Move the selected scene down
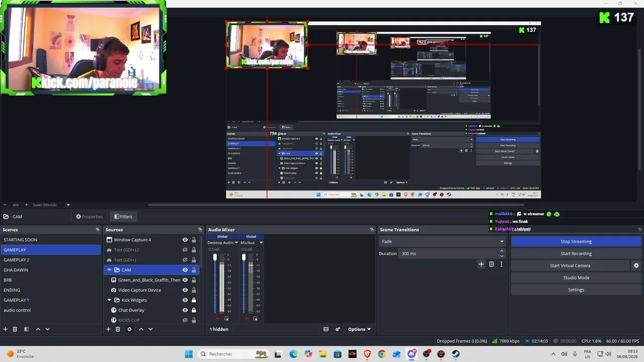This screenshot has height=362, width=644. coord(47,329)
